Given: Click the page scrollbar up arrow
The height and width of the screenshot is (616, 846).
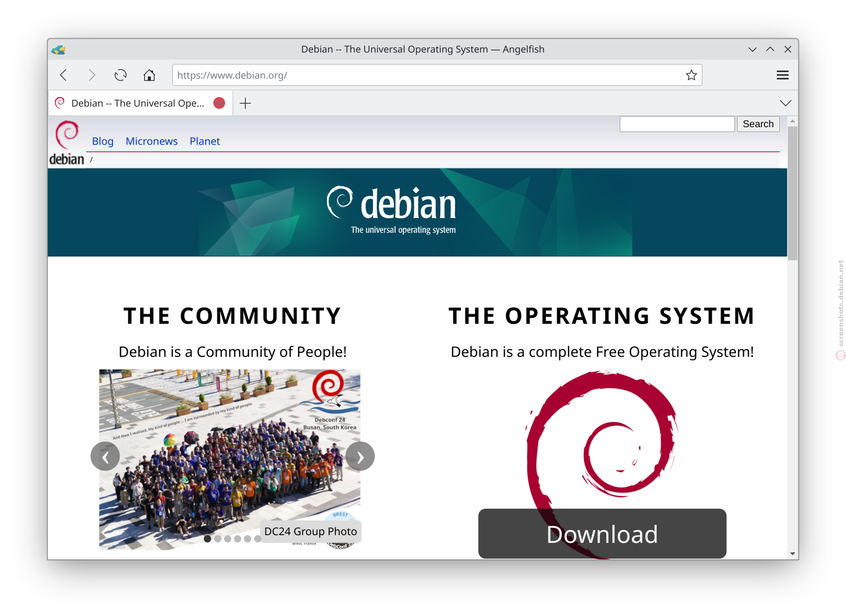Looking at the screenshot, I should click(x=792, y=121).
